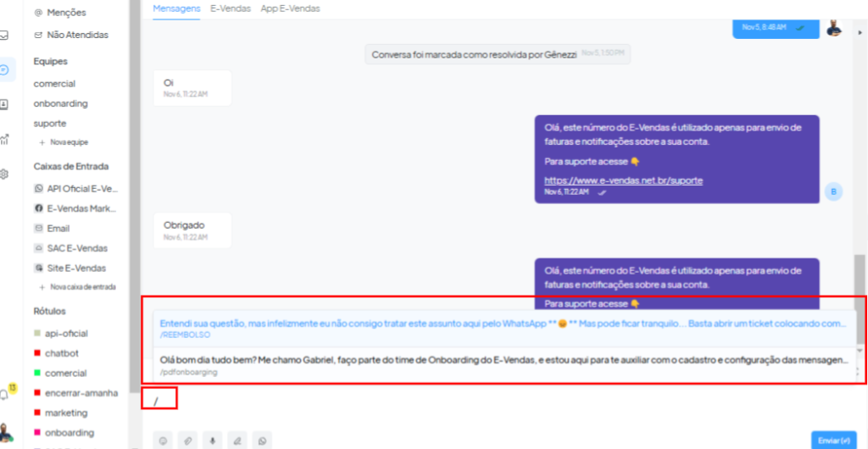Screen dimensions: 868x449
Task: Click the Obrigado message bubble
Action: point(192,230)
